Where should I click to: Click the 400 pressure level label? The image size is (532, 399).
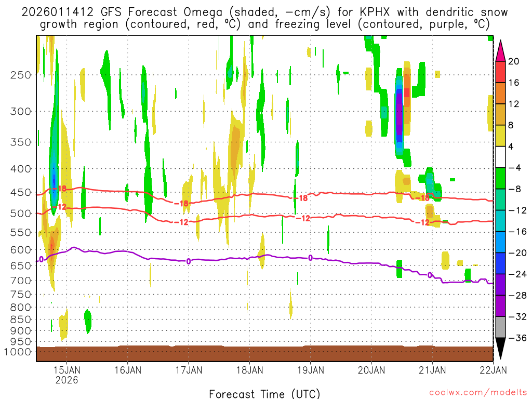coord(20,169)
